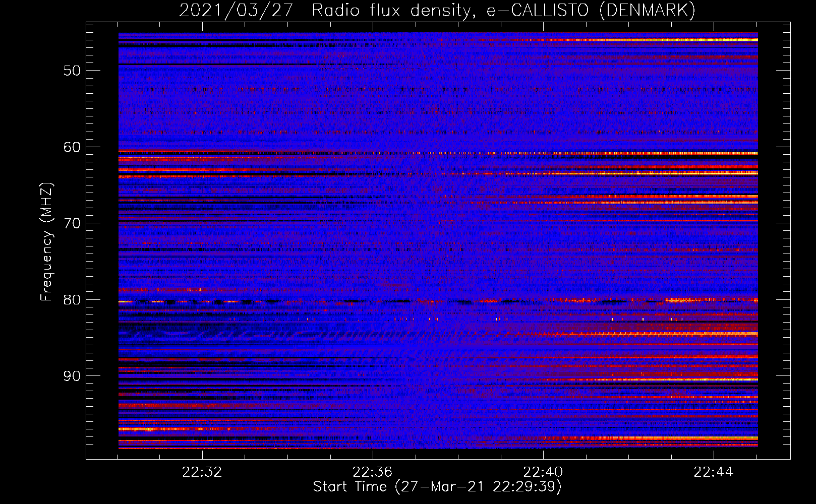Click the 22:44 time tick label

pyautogui.click(x=713, y=472)
